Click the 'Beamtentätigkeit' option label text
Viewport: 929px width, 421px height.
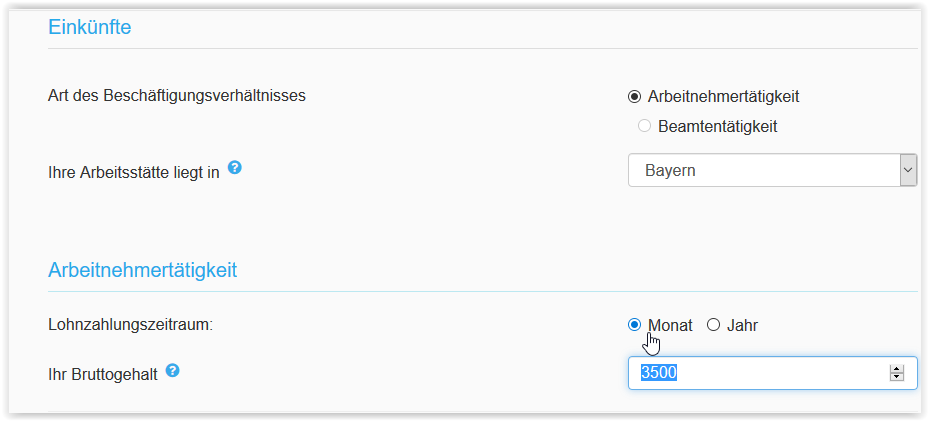pos(717,127)
